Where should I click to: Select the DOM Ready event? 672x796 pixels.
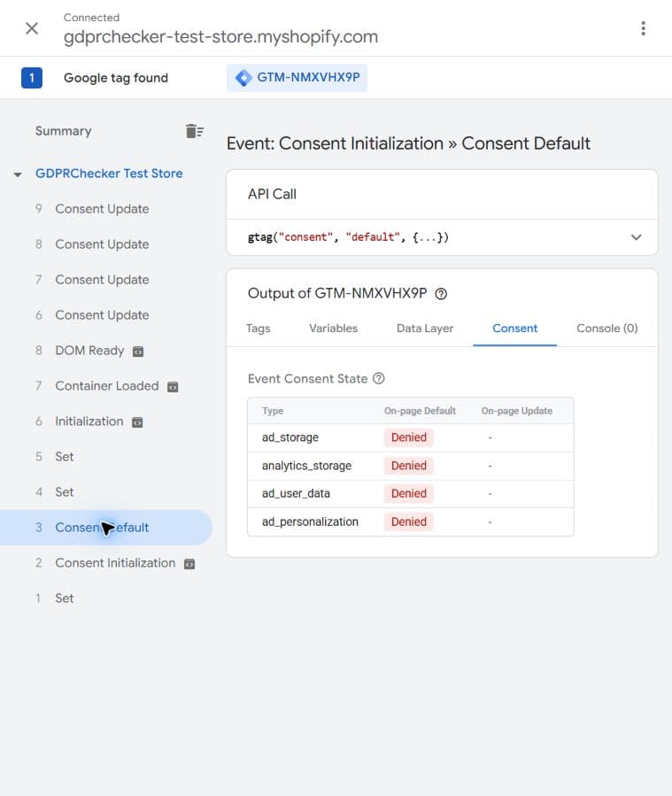pos(89,351)
